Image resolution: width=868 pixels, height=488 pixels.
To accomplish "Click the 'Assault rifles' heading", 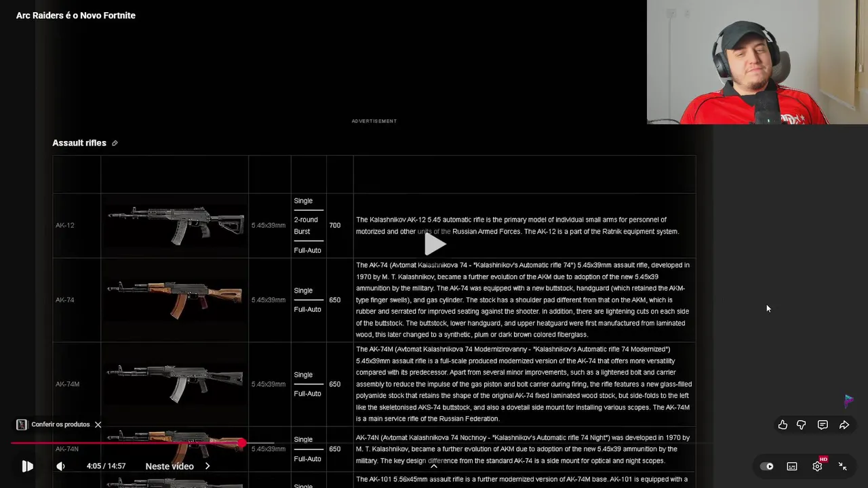I will [x=79, y=143].
